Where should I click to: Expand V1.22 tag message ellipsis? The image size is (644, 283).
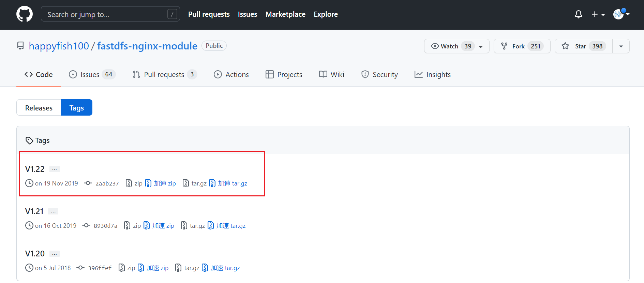[55, 169]
